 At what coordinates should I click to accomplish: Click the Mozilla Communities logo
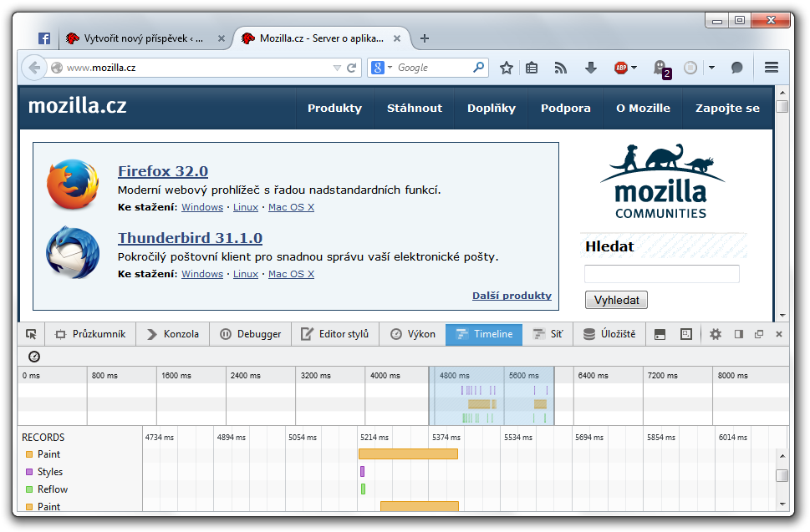click(662, 181)
